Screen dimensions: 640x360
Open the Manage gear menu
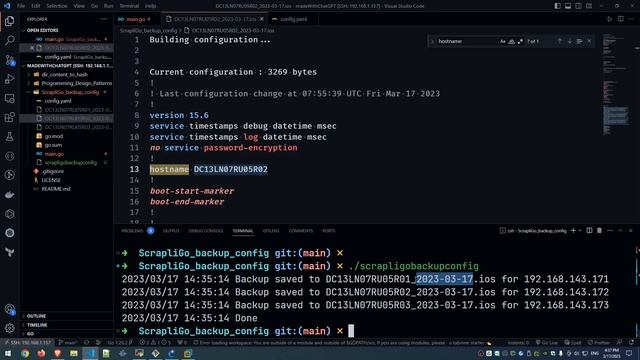10,328
